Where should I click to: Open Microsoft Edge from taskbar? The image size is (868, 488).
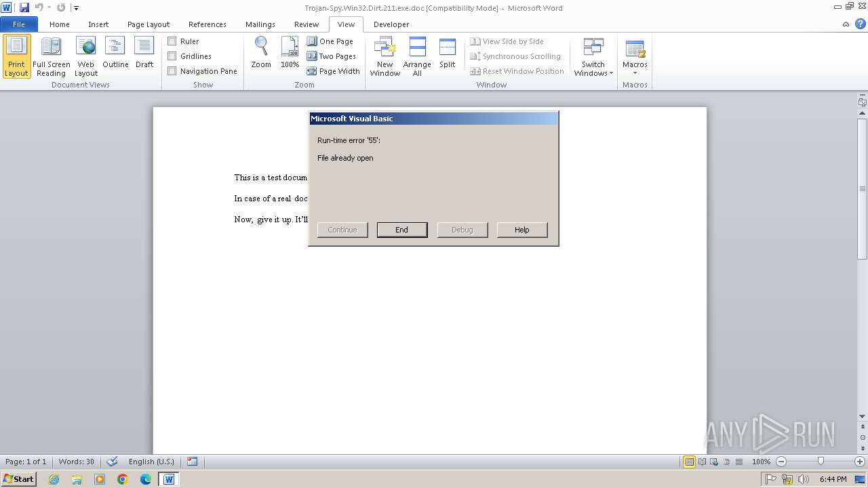[146, 479]
